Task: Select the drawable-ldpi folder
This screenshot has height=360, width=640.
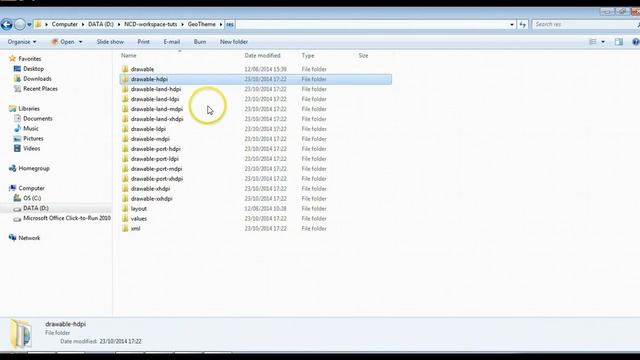Action: pos(148,129)
